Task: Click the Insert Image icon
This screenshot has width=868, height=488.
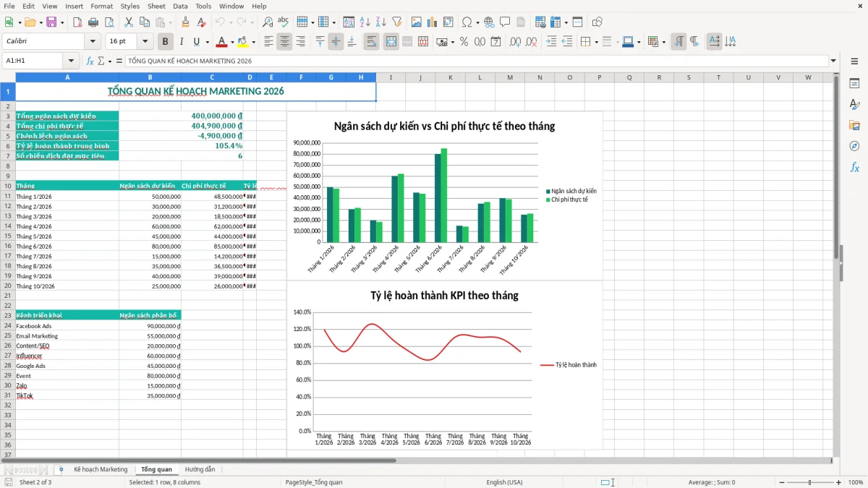Action: [x=417, y=22]
